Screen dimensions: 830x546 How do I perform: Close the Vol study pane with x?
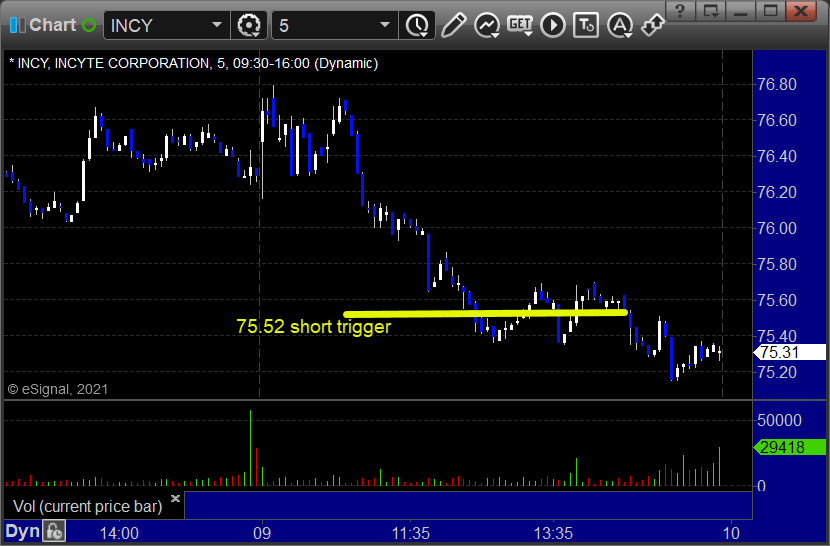click(x=176, y=498)
